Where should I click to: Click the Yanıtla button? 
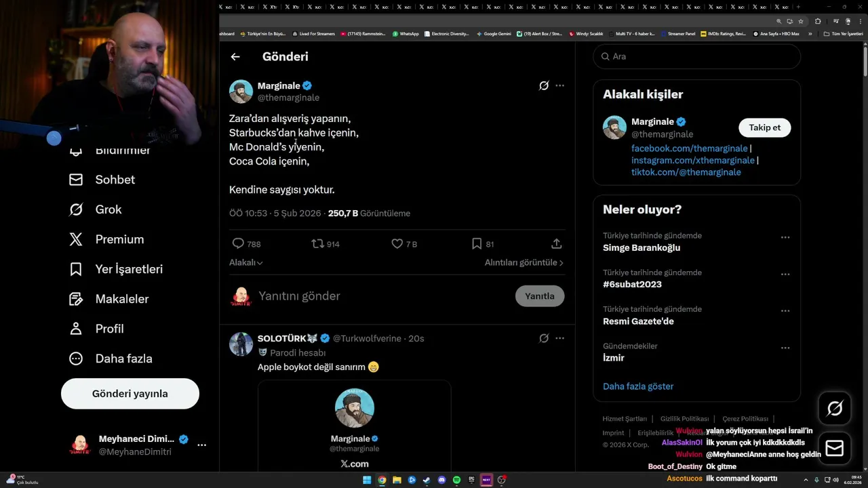tap(540, 296)
